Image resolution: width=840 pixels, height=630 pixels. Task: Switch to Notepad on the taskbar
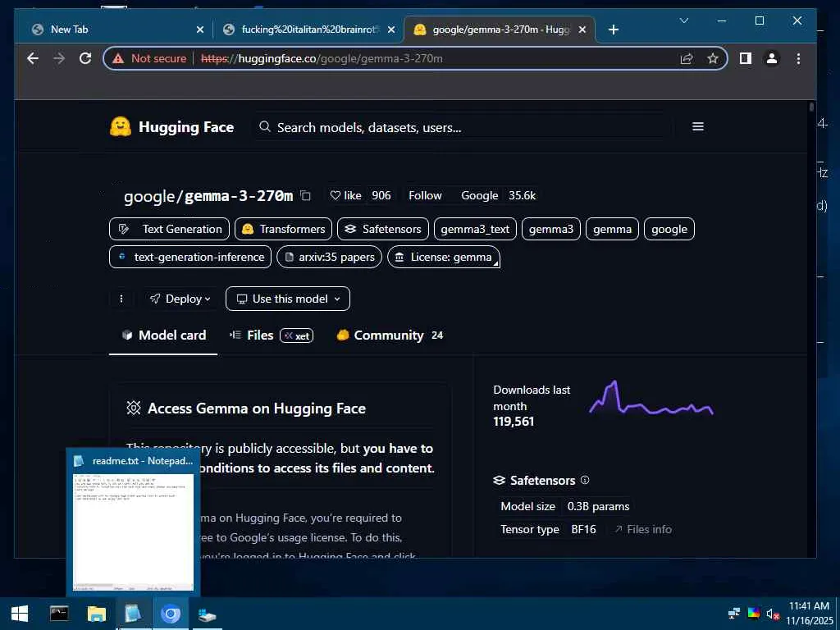point(133,614)
